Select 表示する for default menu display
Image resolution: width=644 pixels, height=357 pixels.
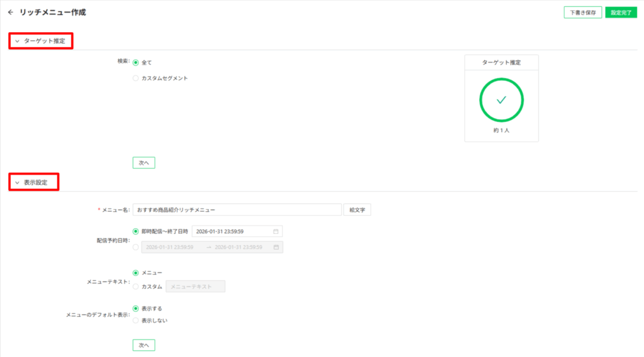[x=136, y=309]
